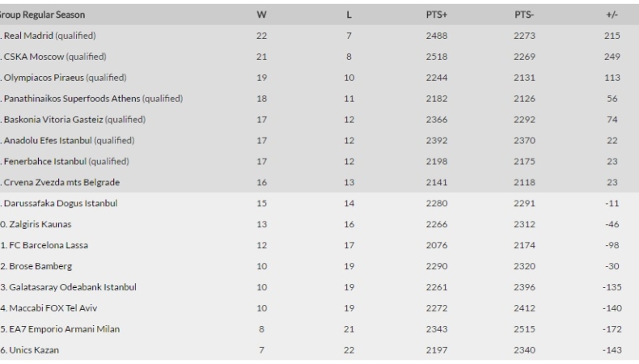Select Panathinaikos Superfoods Athens link
Screen dimensions: 639x364
(x=71, y=99)
